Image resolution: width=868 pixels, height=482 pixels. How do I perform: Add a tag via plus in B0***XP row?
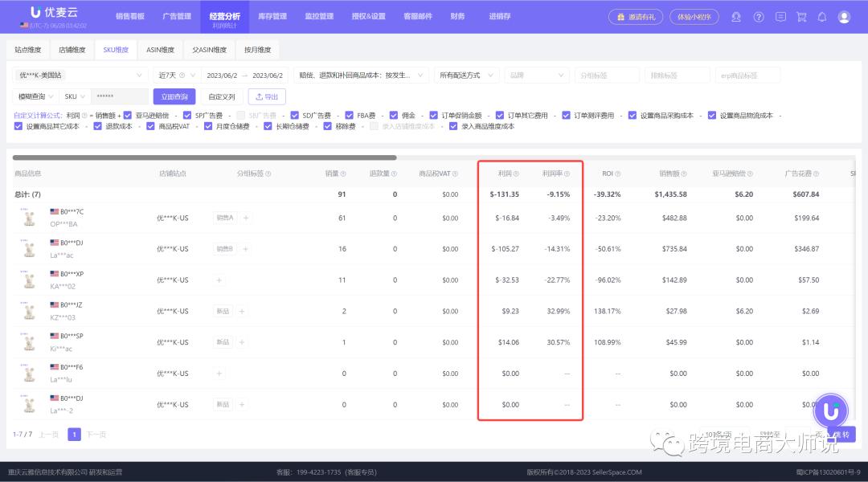tap(219, 280)
